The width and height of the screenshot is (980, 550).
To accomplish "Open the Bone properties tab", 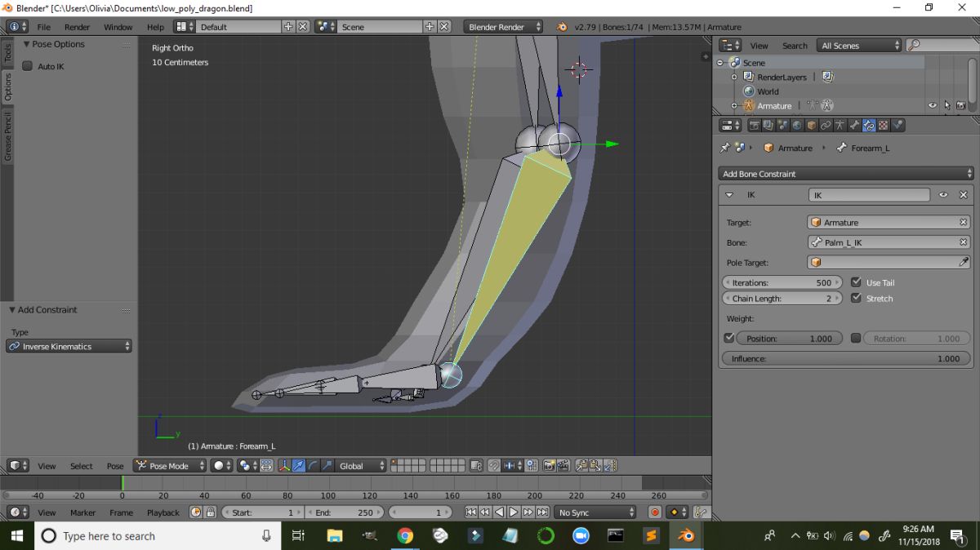I will tap(854, 126).
